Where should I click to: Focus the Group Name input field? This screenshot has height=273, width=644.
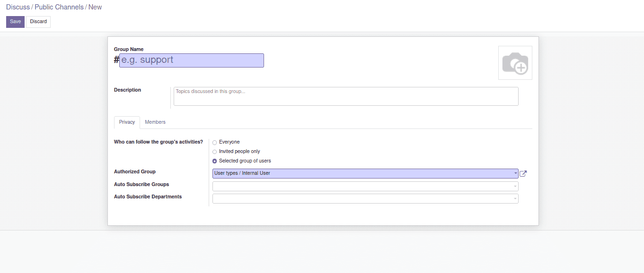(191, 60)
